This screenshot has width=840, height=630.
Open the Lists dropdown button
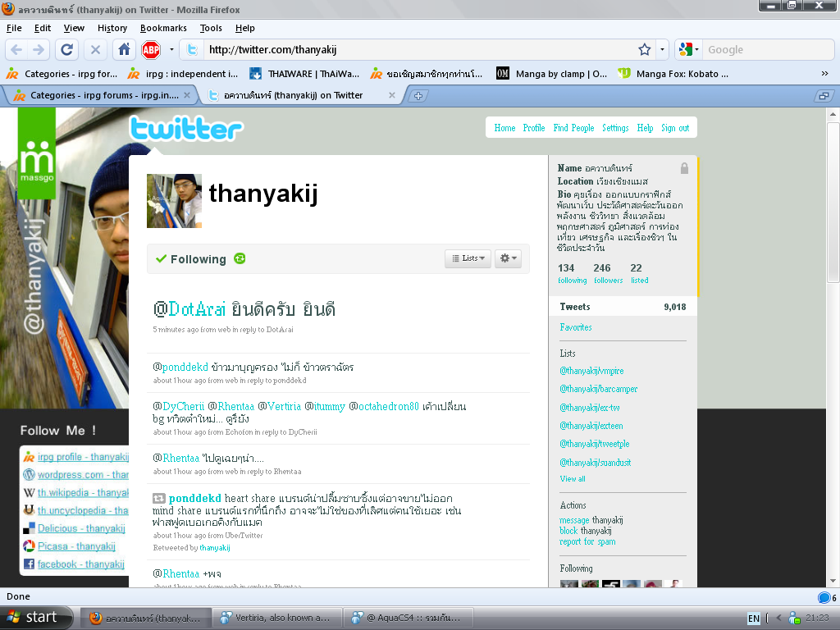(468, 258)
